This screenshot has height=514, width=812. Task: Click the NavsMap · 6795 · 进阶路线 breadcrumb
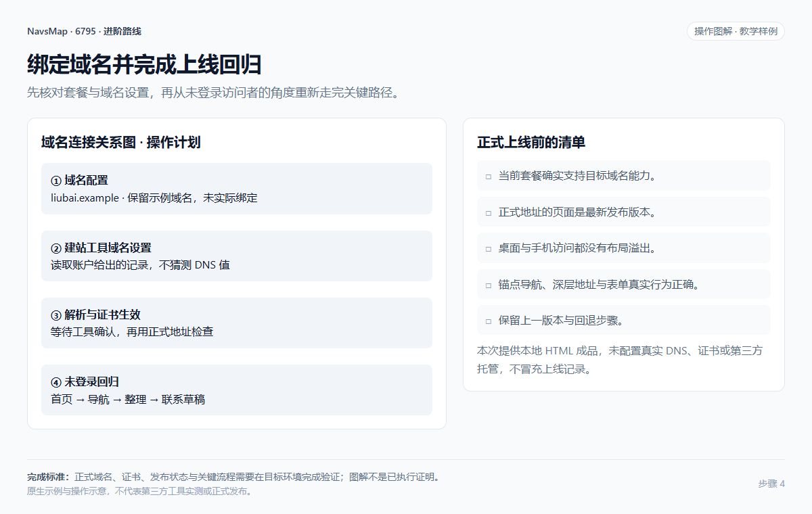(84, 31)
